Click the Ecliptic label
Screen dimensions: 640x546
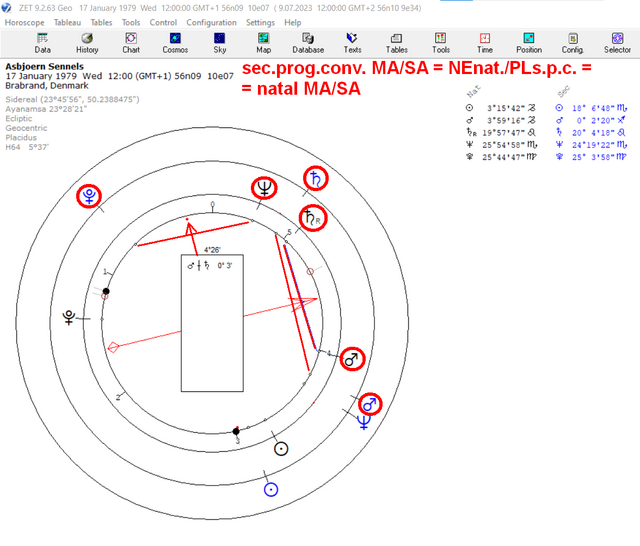click(19, 119)
